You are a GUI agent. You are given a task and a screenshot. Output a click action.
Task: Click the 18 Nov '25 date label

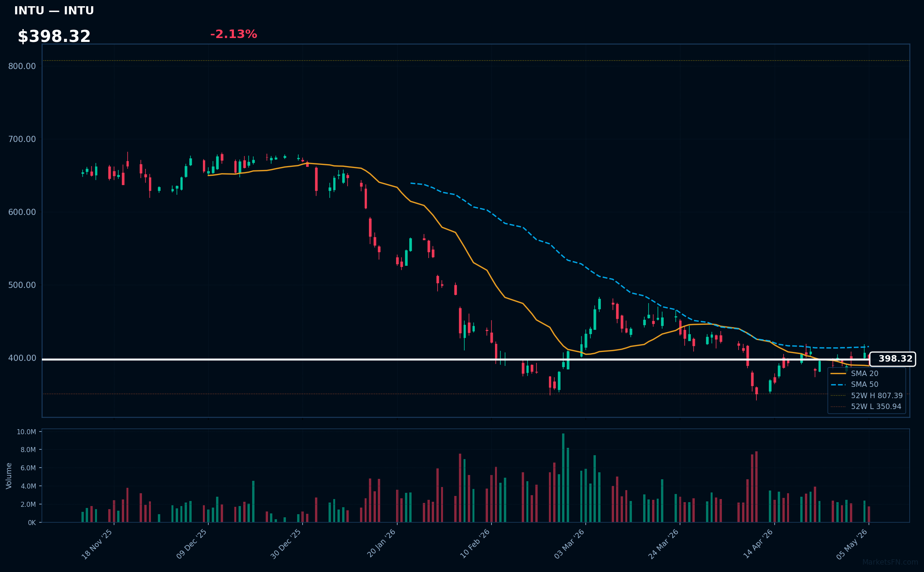click(97, 544)
